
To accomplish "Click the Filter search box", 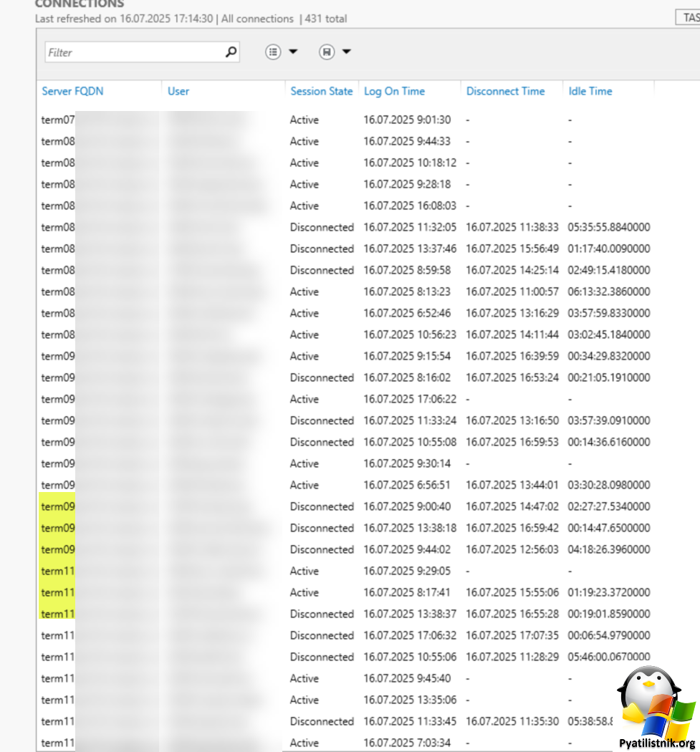I will pos(142,52).
